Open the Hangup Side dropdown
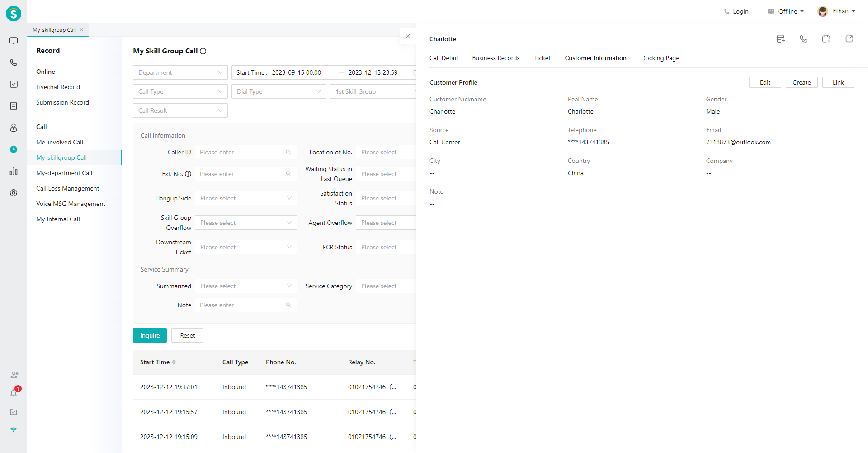Viewport: 868px width, 453px height. click(x=246, y=198)
